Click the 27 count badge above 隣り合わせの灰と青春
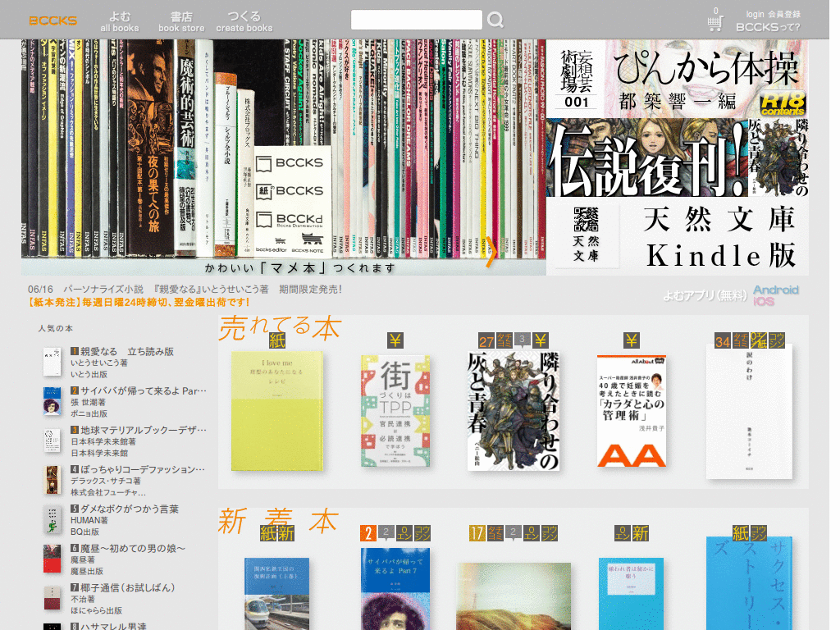The image size is (840, 630). [486, 340]
